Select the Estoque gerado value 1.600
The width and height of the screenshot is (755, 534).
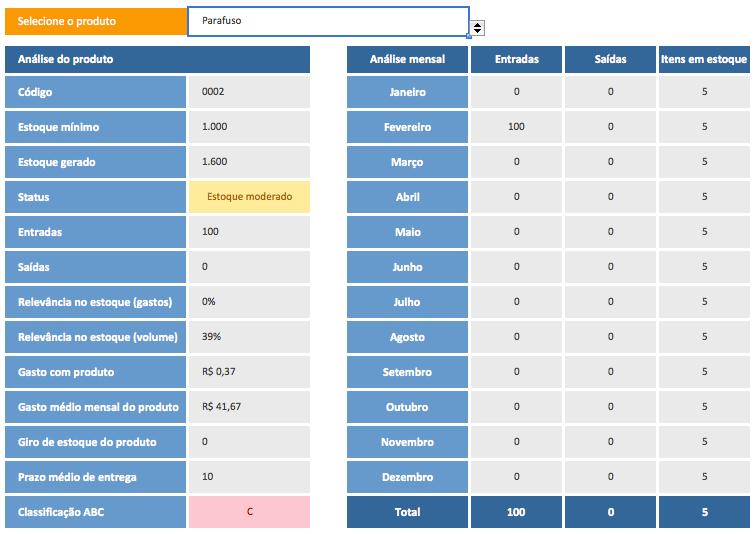[x=249, y=162]
